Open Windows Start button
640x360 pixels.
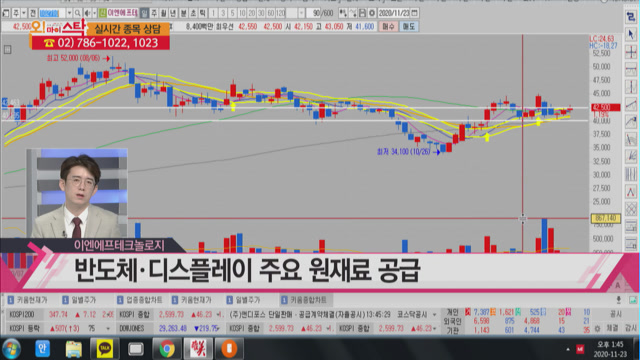tap(11, 349)
